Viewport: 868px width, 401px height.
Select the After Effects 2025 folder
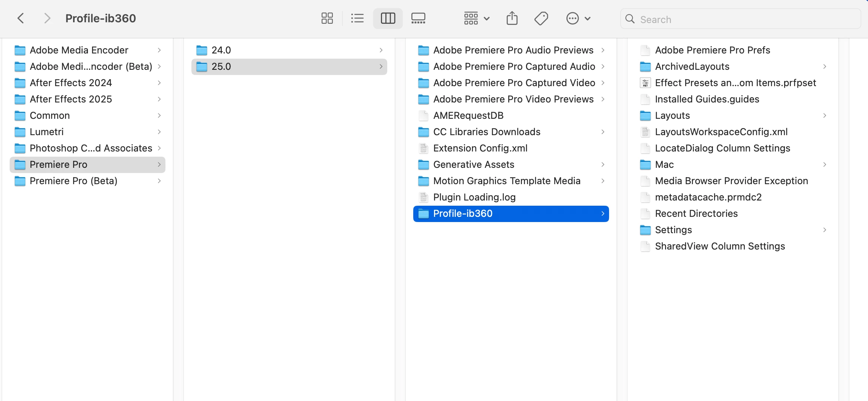point(70,99)
